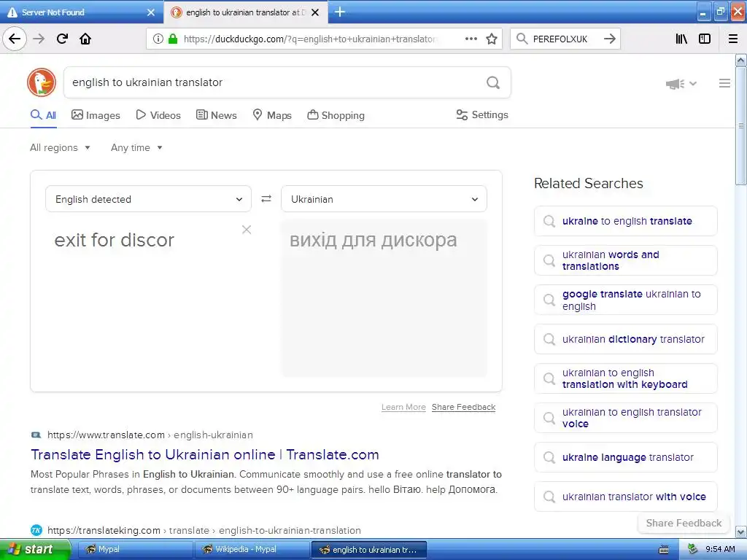Image resolution: width=747 pixels, height=560 pixels.
Task: Clear the 'exit for discor' text
Action: [247, 230]
